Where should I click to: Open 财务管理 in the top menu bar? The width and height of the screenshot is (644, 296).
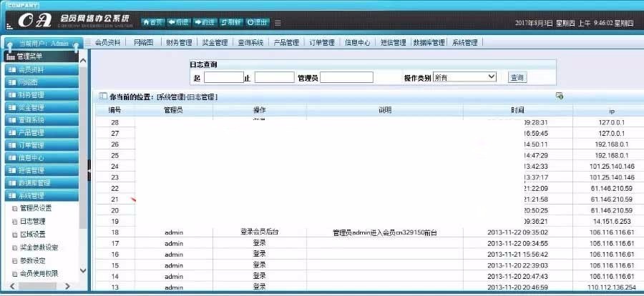click(179, 42)
